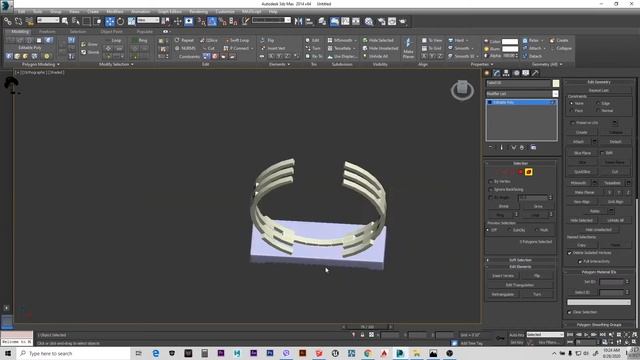Select the SubObj preview selection radio

(x=510, y=230)
